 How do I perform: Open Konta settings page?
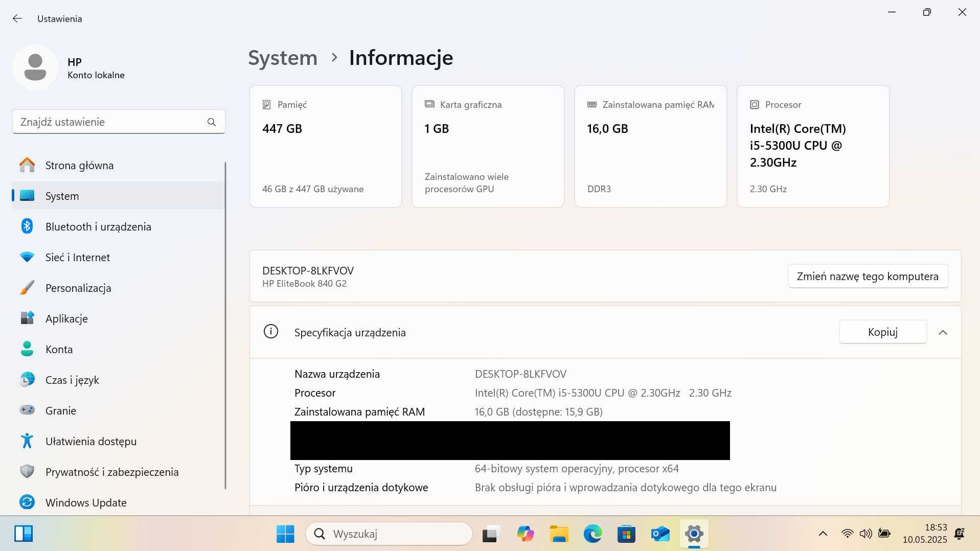(118, 349)
